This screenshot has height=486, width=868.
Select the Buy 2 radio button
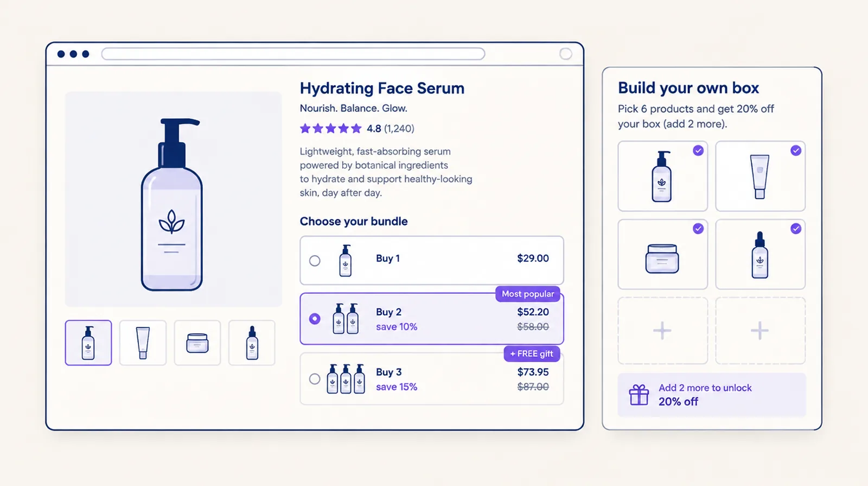[x=315, y=319]
